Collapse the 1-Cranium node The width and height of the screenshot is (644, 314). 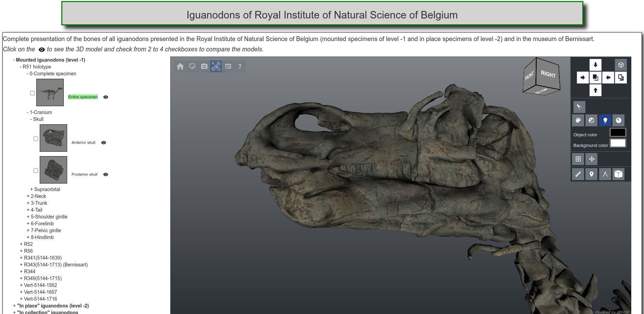click(39, 112)
